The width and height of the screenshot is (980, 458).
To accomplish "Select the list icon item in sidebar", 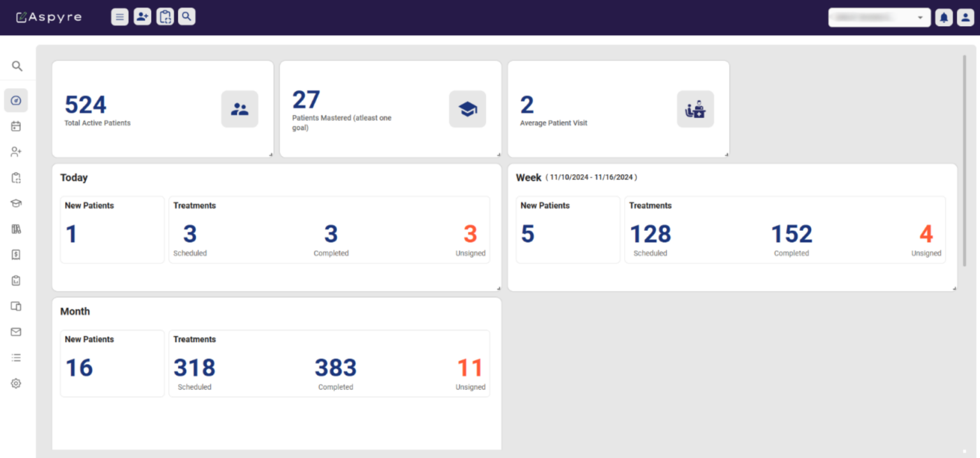I will [x=16, y=358].
